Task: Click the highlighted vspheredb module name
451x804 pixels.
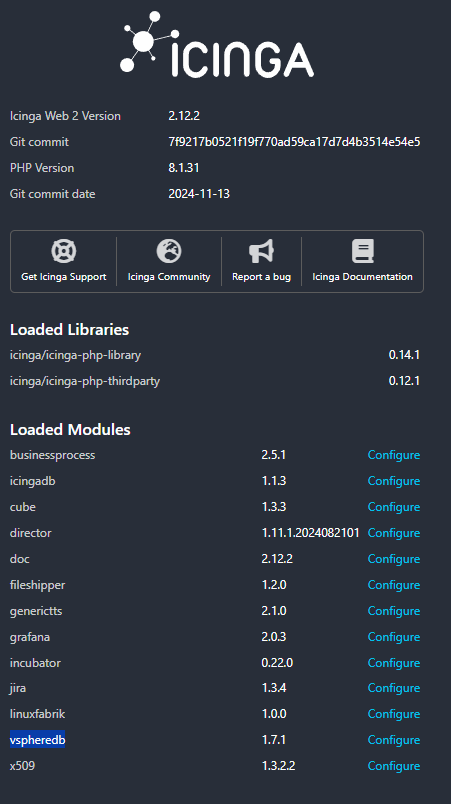Action: 37,740
